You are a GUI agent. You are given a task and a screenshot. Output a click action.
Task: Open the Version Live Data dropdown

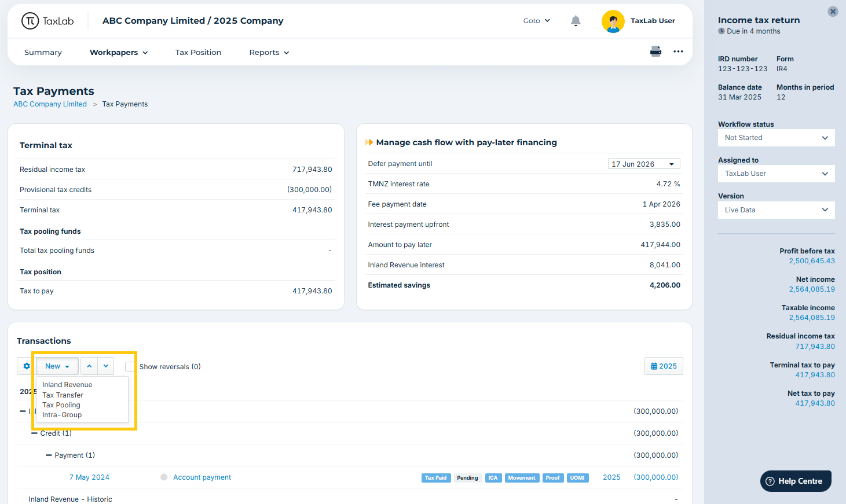point(777,210)
